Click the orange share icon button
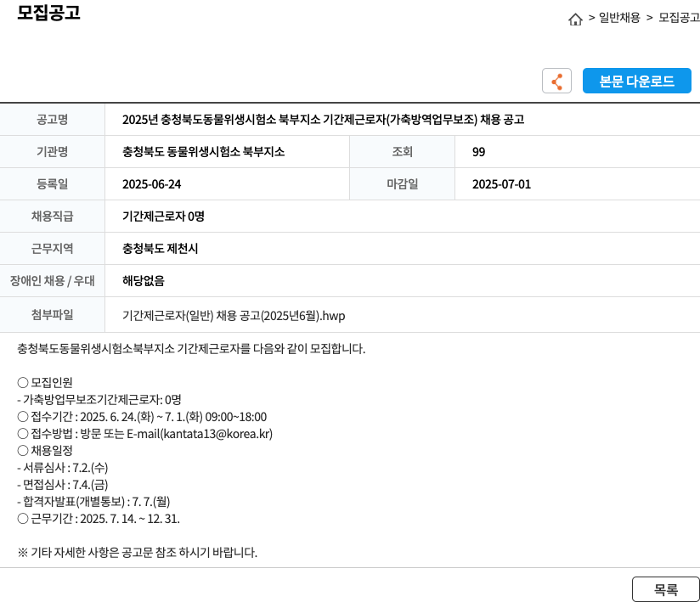This screenshot has width=700, height=602. pyautogui.click(x=556, y=81)
